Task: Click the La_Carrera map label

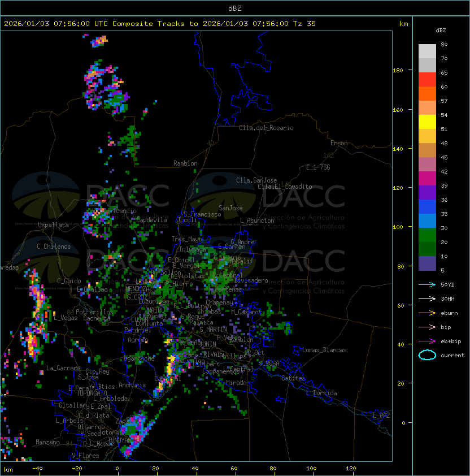Action: pos(63,368)
